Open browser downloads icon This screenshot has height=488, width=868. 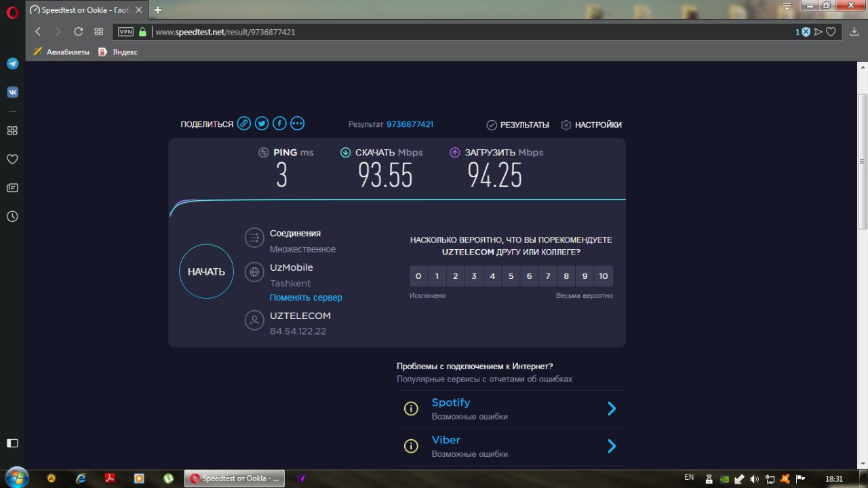[854, 32]
